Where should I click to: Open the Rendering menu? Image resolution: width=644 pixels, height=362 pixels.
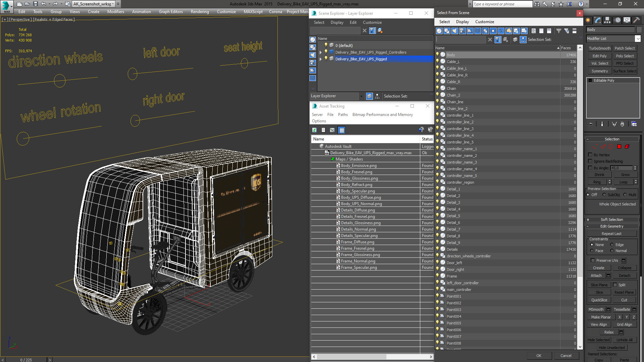[x=200, y=12]
